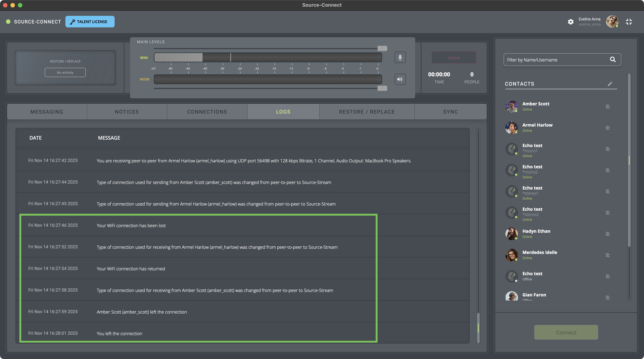This screenshot has height=359, width=644.
Task: Click the contacts edit pencil icon
Action: 610,84
